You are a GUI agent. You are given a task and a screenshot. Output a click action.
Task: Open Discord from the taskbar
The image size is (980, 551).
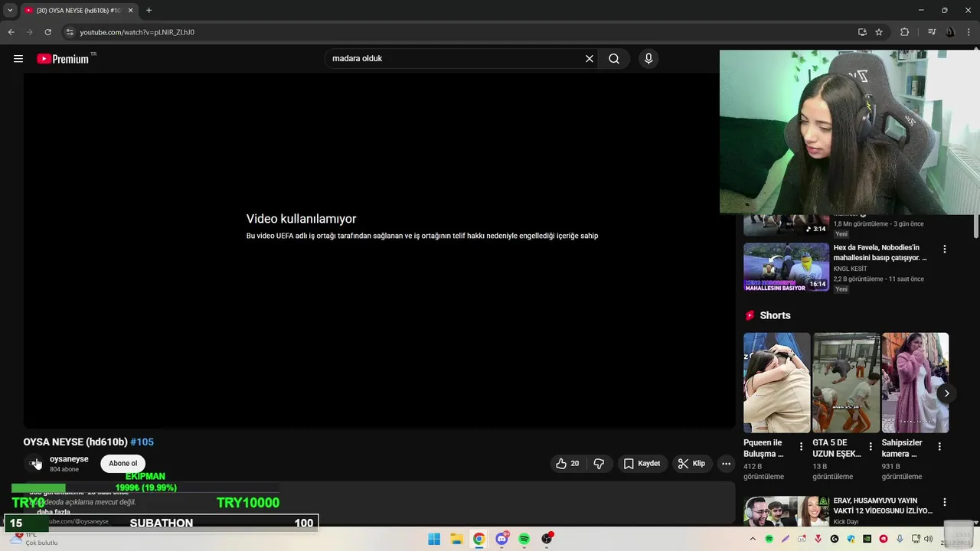[501, 539]
